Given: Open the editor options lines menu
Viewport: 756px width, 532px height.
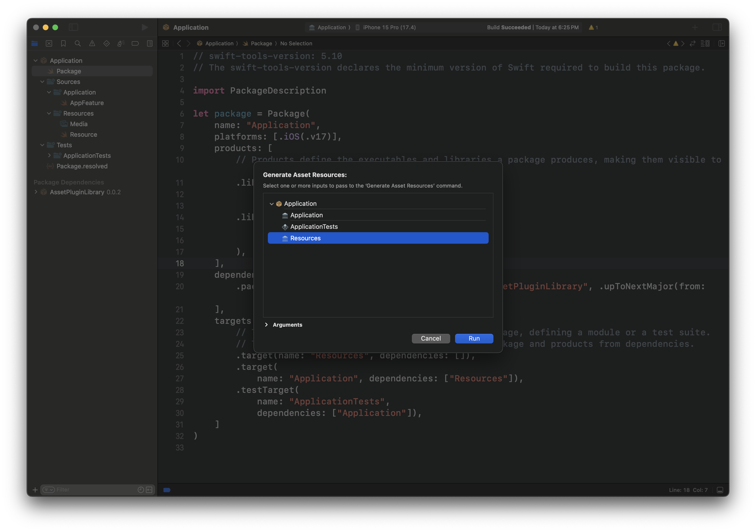Looking at the screenshot, I should (705, 43).
